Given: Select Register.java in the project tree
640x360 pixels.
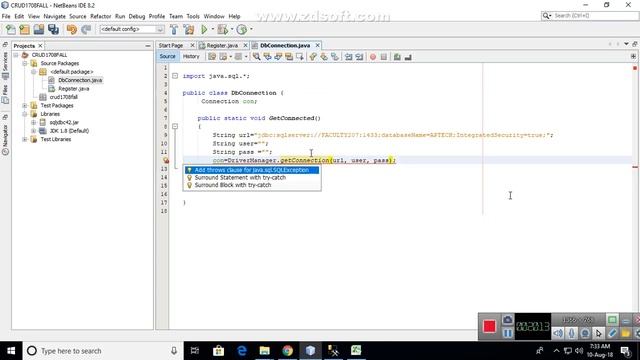Looking at the screenshot, I should pyautogui.click(x=73, y=89).
